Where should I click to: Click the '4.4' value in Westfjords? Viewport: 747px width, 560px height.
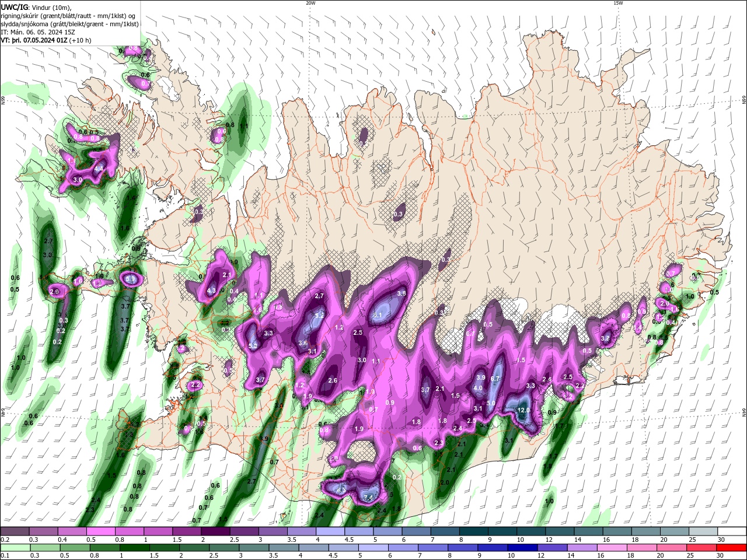click(99, 169)
